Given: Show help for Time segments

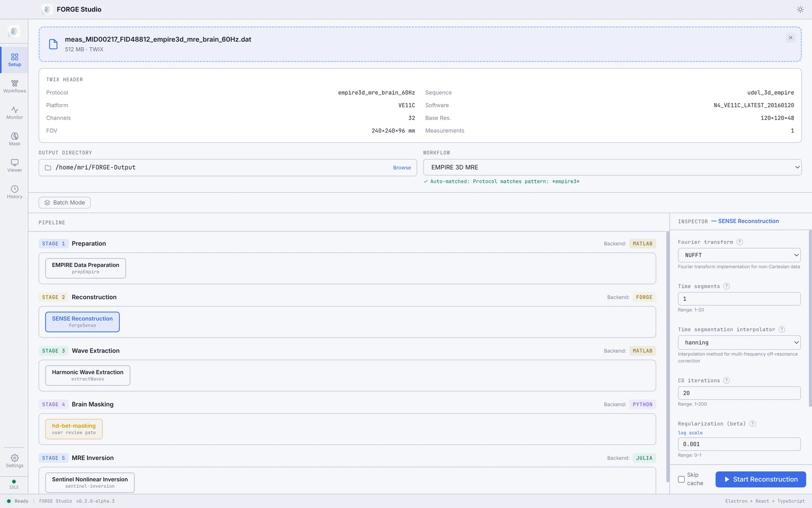Looking at the screenshot, I should tap(727, 287).
